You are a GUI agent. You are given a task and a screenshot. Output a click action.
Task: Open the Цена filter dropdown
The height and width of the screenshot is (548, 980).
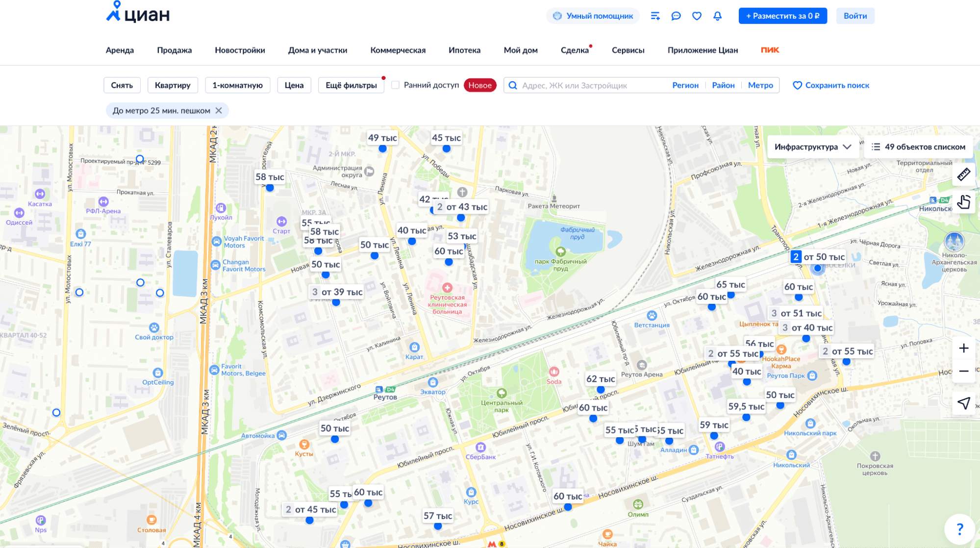pos(294,85)
